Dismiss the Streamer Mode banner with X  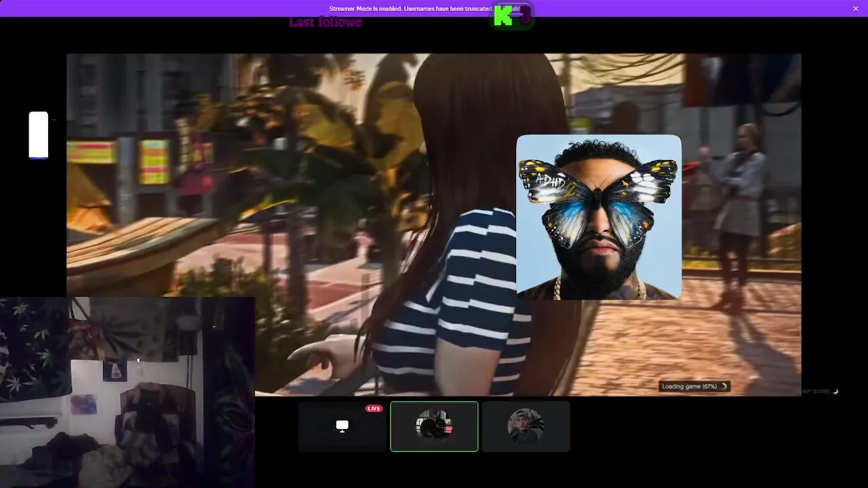tap(855, 8)
